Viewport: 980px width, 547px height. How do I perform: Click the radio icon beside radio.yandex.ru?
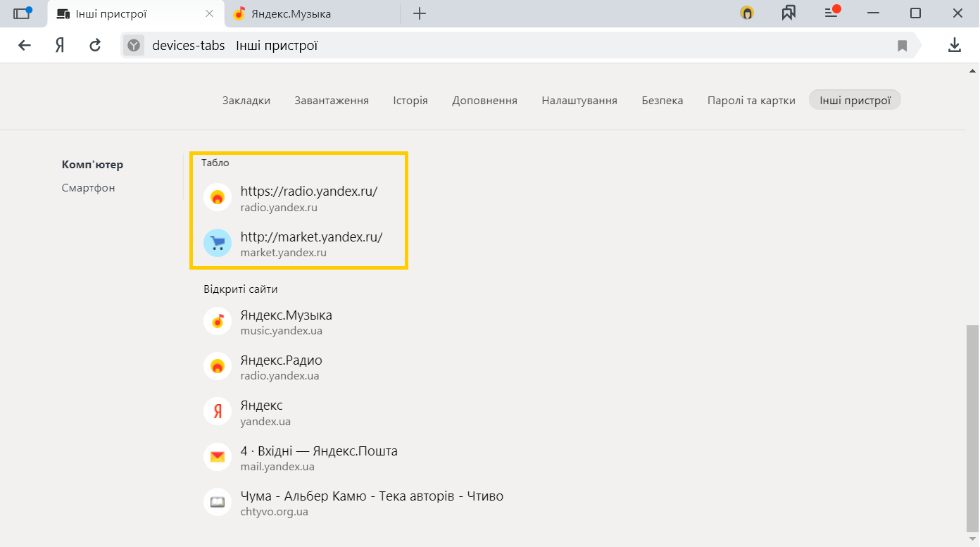coord(218,198)
